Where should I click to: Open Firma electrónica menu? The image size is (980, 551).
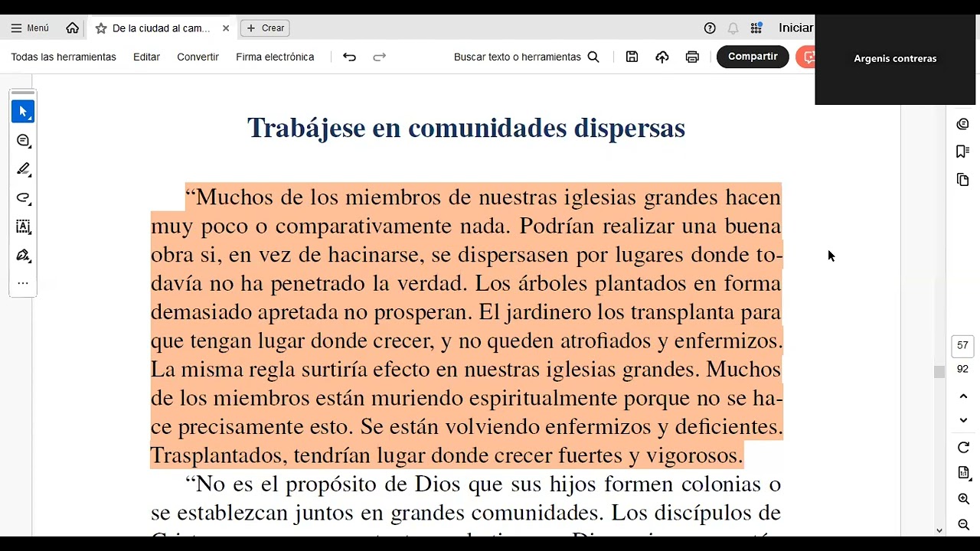click(x=275, y=57)
